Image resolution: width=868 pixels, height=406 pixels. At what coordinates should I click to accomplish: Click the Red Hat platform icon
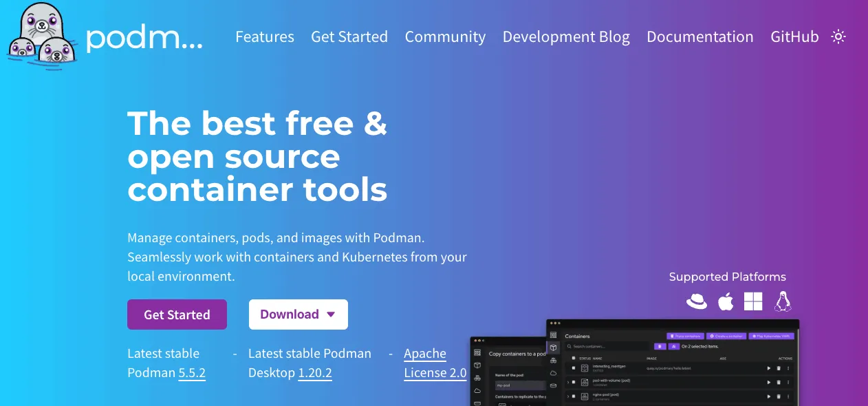click(x=697, y=301)
